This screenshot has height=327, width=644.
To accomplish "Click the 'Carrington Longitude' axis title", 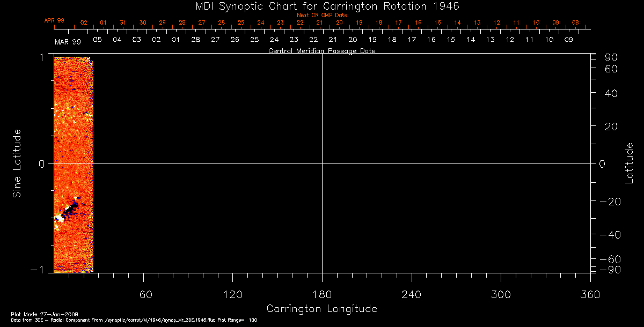I will 321,309.
